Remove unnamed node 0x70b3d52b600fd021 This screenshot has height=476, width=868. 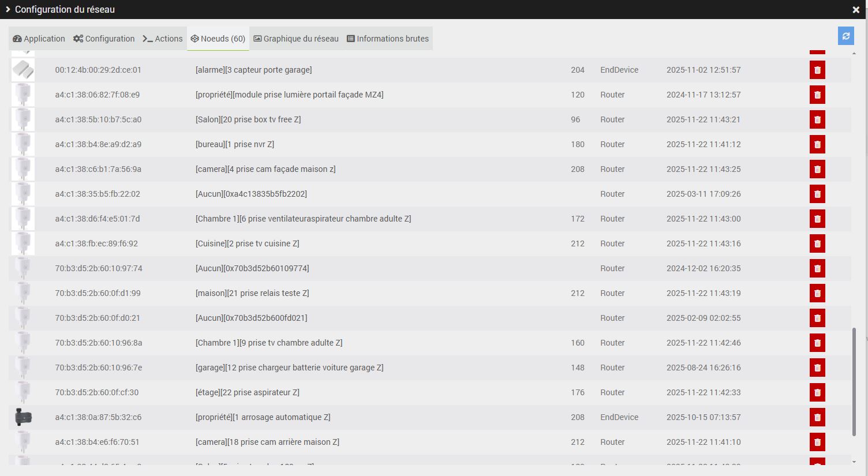817,318
